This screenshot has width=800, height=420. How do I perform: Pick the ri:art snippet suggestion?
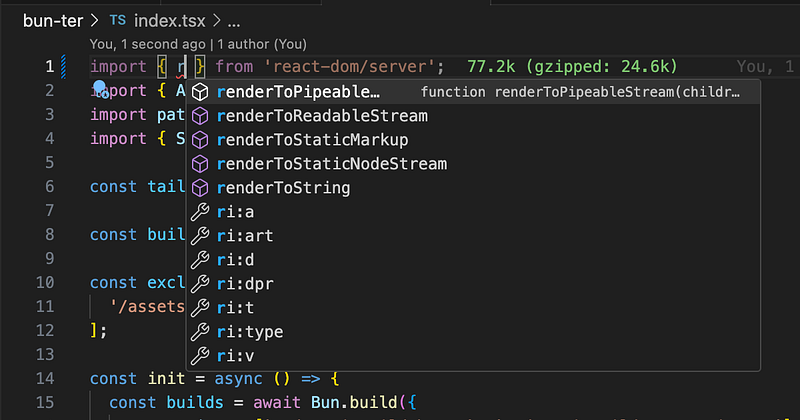click(473, 236)
